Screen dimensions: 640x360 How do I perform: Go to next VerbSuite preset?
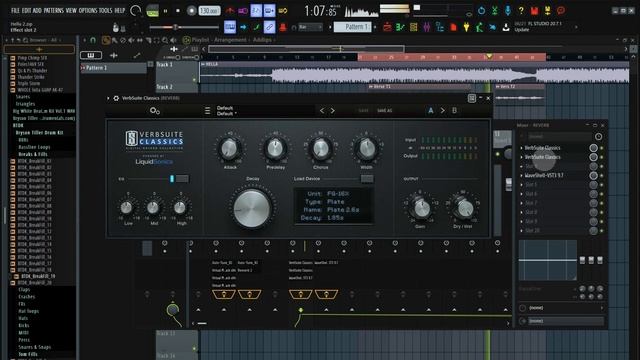[x=333, y=111]
